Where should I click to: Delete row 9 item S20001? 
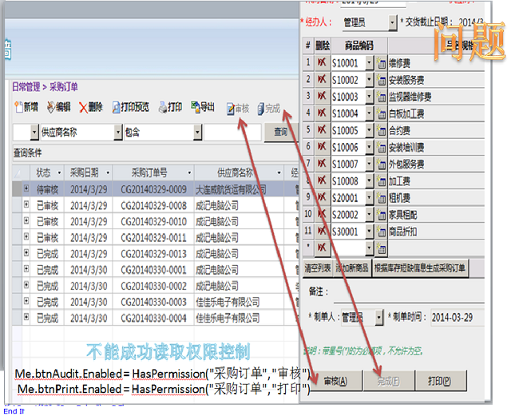coord(322,197)
